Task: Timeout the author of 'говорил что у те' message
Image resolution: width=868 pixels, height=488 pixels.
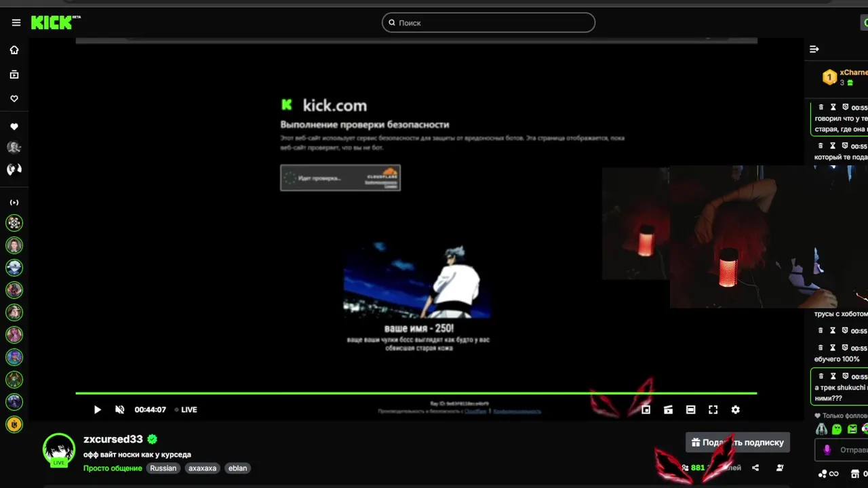Action: point(833,107)
